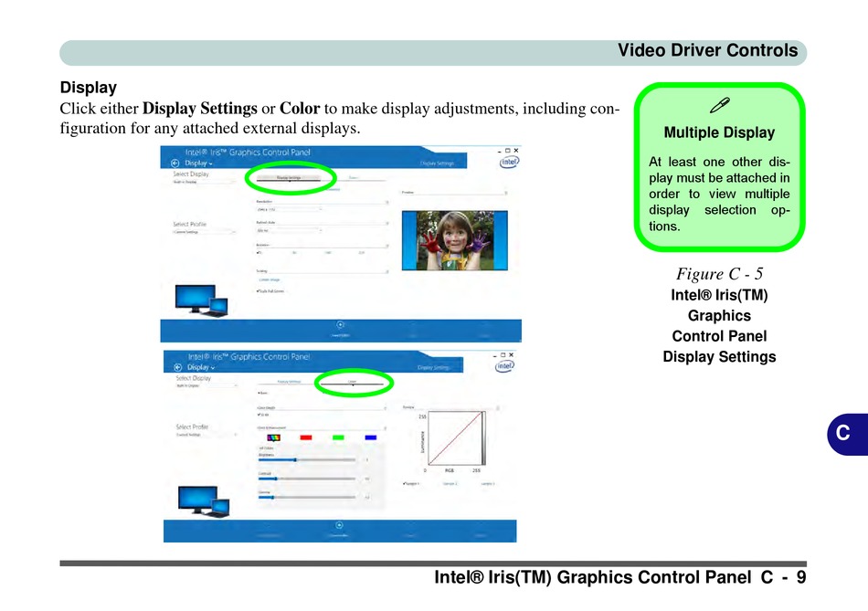The image size is (868, 611).
Task: Click Display Settings label in upper panel header
Action: pyautogui.click(x=437, y=163)
